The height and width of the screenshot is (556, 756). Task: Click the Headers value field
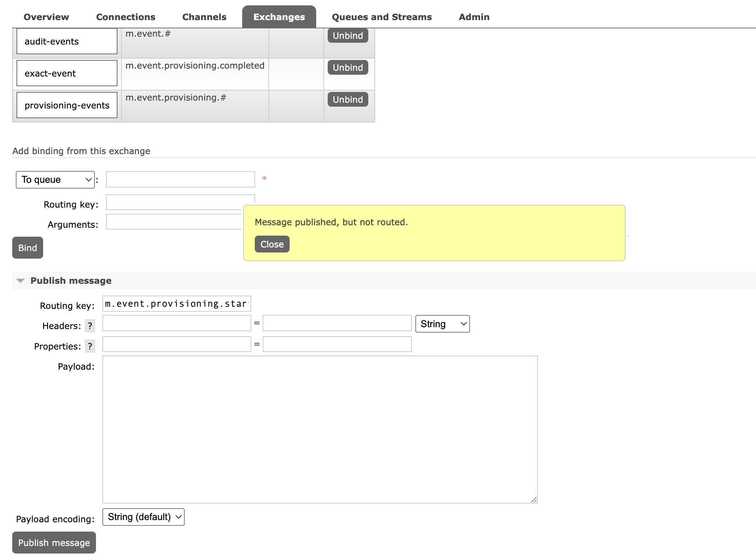(x=337, y=323)
